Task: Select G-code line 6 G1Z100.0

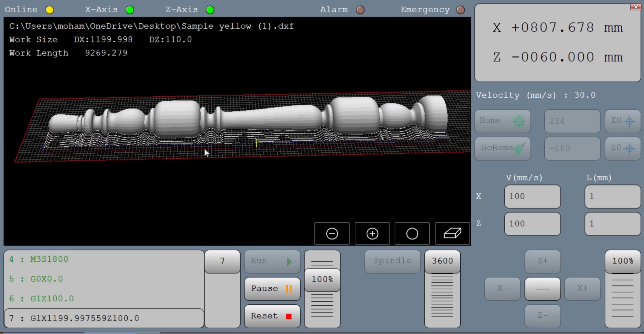Action: 104,299
